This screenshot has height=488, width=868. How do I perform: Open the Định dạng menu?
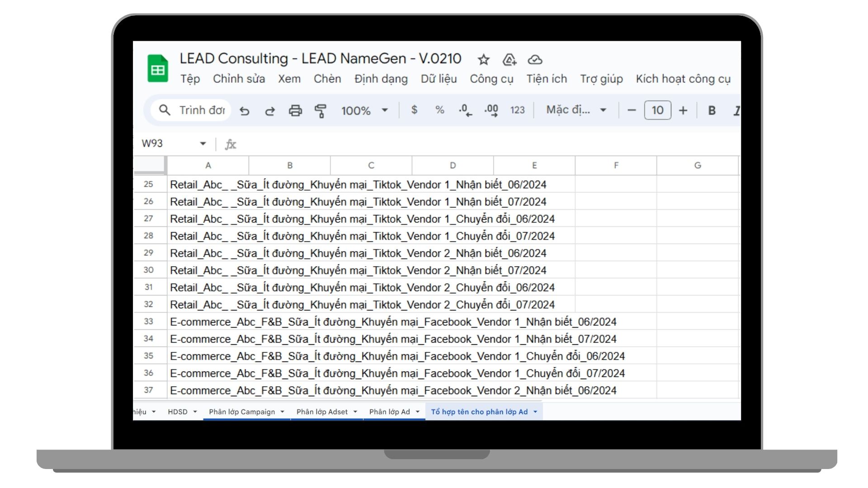(381, 79)
